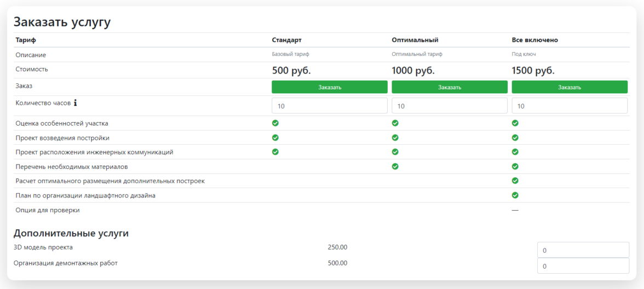Click checkmark for План по организации ландшафтного дизайна
Viewport: 644px width, 289px height.
click(515, 195)
